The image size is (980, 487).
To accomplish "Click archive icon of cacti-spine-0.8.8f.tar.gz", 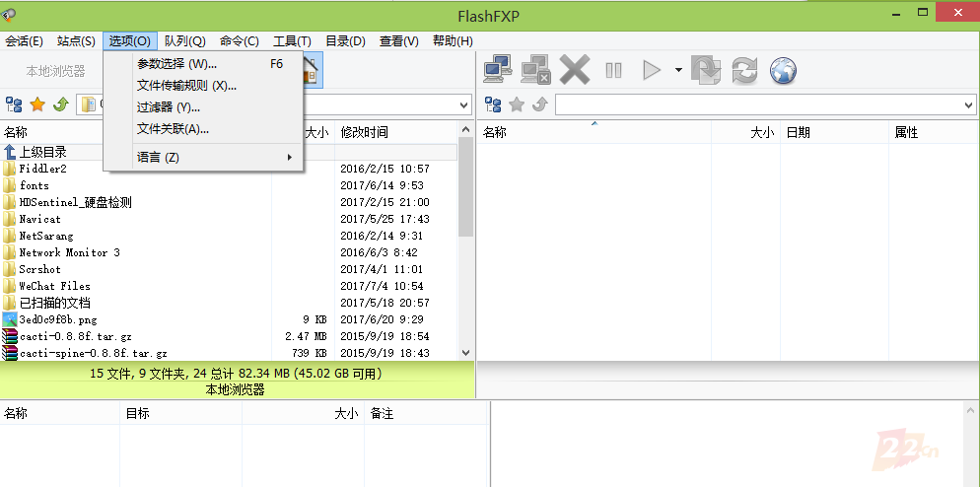I will tap(10, 353).
